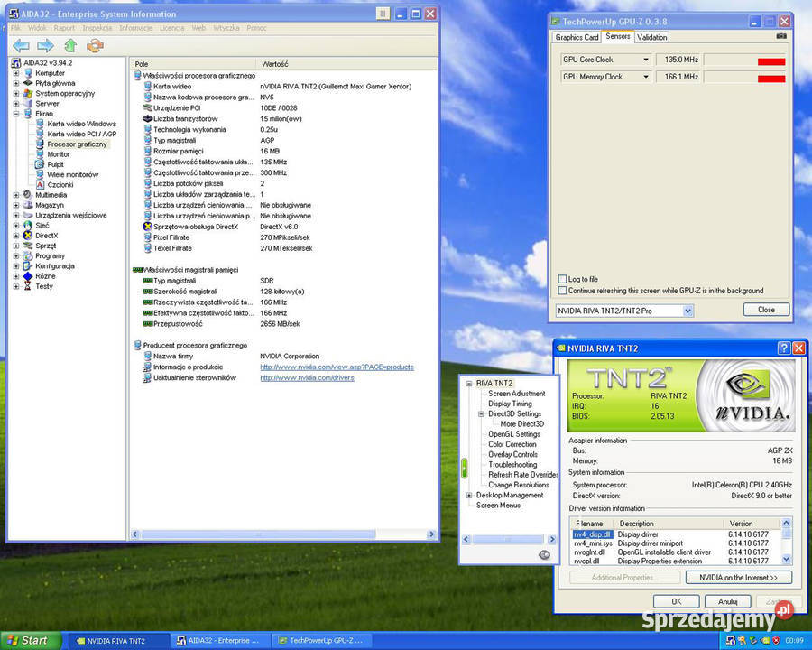This screenshot has height=650, width=812.
Task: Expand the Komputer tree node
Action: click(16, 73)
